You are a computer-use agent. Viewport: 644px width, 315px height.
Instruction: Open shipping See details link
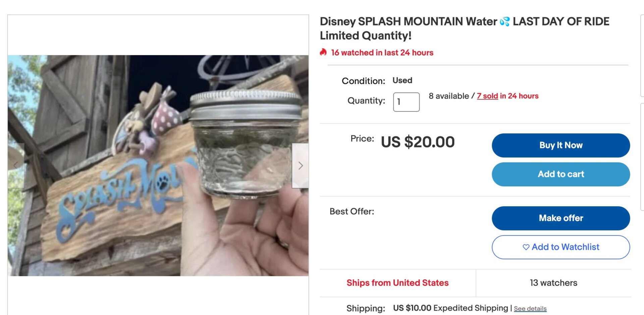pos(530,308)
